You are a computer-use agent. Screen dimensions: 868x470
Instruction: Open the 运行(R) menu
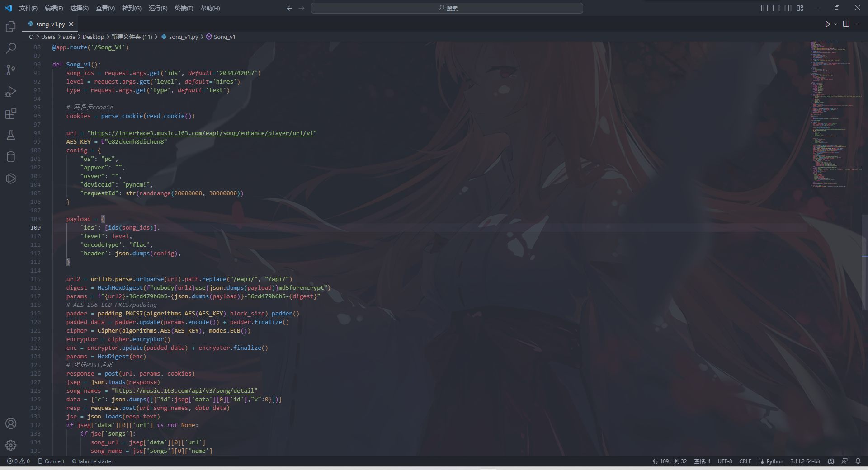point(158,8)
